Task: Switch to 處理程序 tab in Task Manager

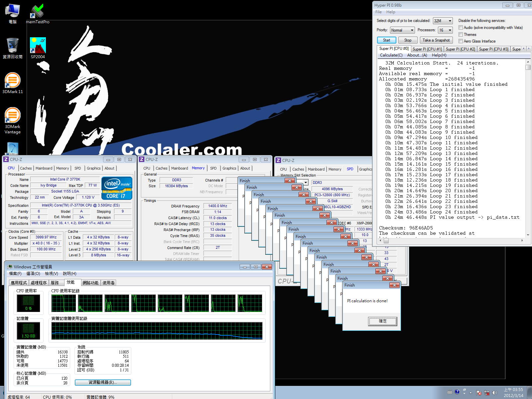Action: click(x=39, y=283)
